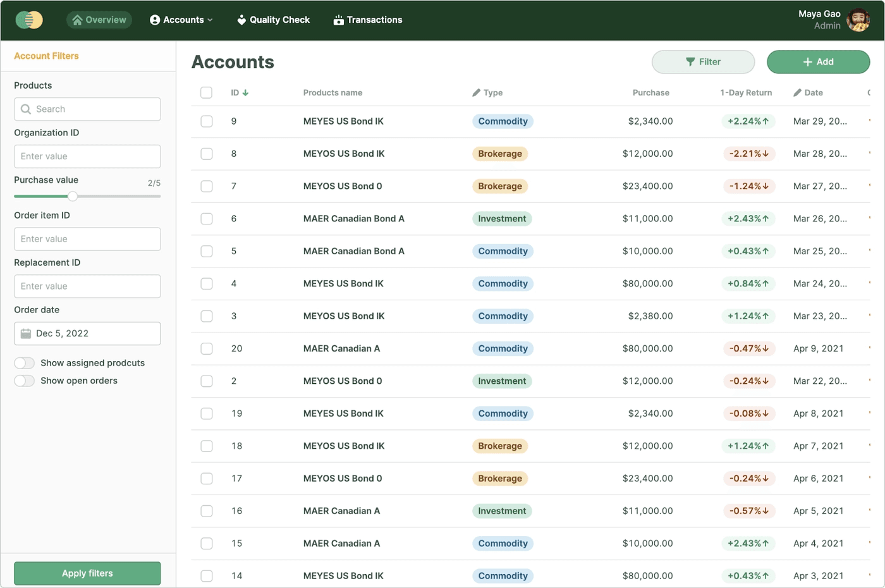Click the pencil icon beside Date column
The width and height of the screenshot is (885, 588).
click(798, 93)
